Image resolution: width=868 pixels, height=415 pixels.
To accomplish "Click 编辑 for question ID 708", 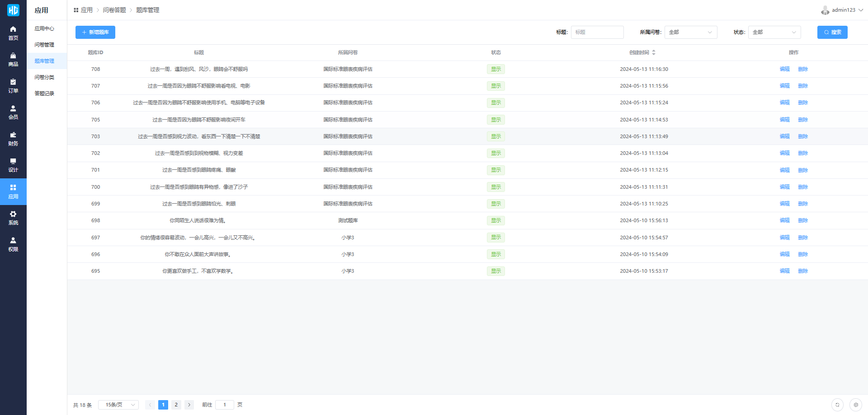I will tap(784, 69).
